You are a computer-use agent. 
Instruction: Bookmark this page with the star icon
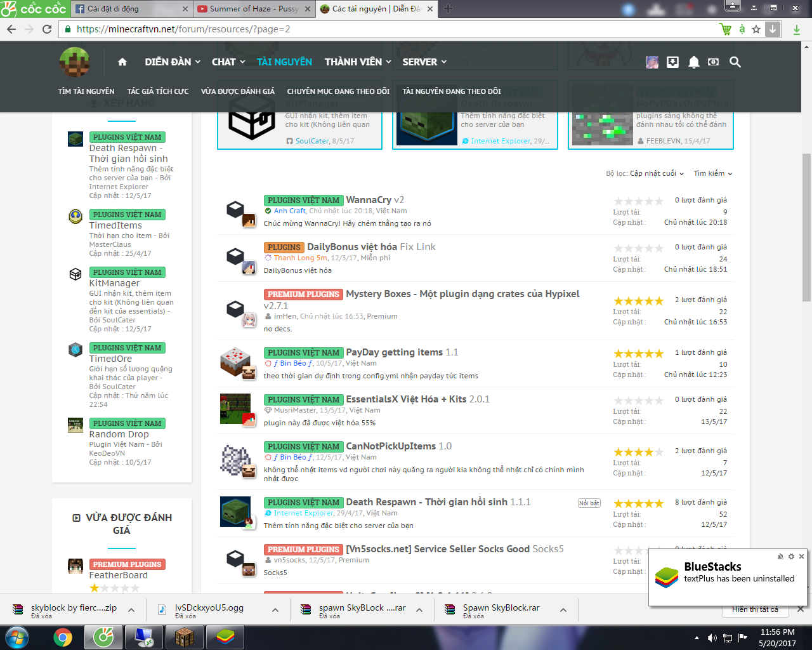pyautogui.click(x=756, y=29)
